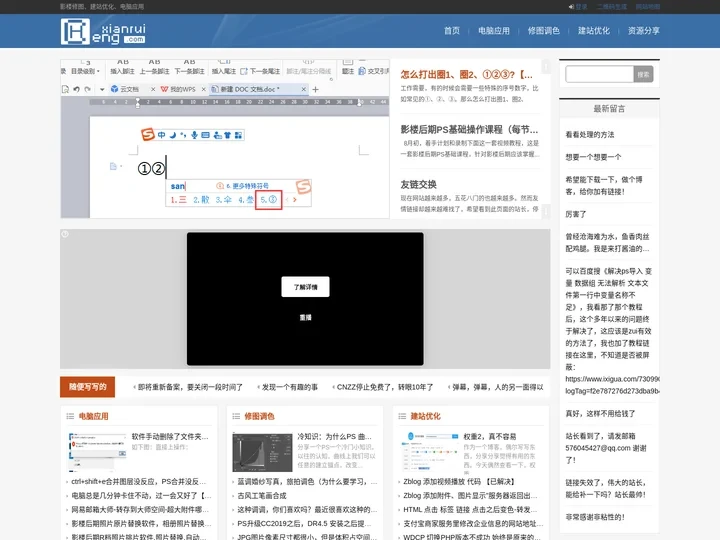Screen dimensions: 720x540
Task: Open comment 站长看到了，请发邮箱
Action: [x=606, y=448]
